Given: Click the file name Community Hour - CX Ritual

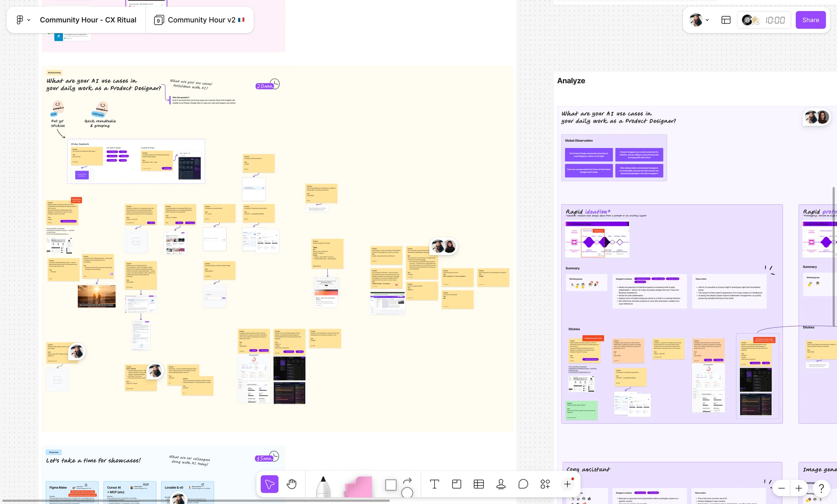Looking at the screenshot, I should tap(88, 20).
